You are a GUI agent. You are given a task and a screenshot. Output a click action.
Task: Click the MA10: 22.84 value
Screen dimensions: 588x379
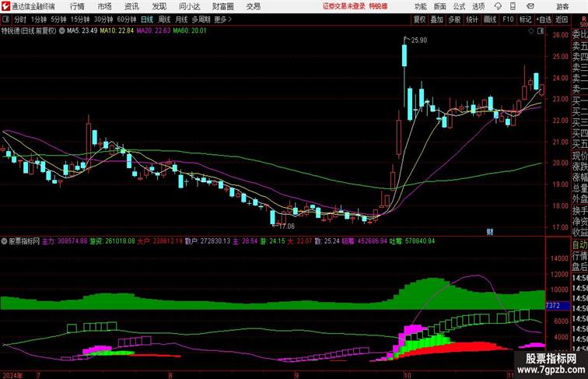(x=117, y=31)
